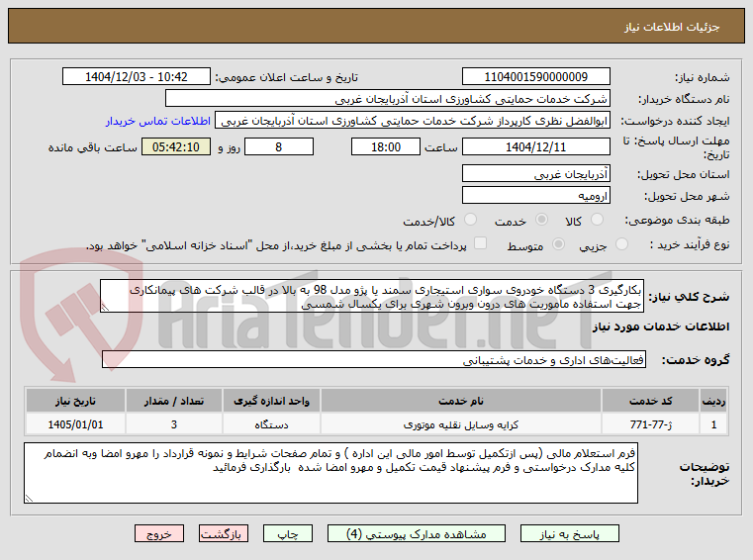The height and width of the screenshot is (560, 753).
Task: Click service name cell 'کرایه وسایل نقلیه موتوری'
Action: tap(461, 424)
